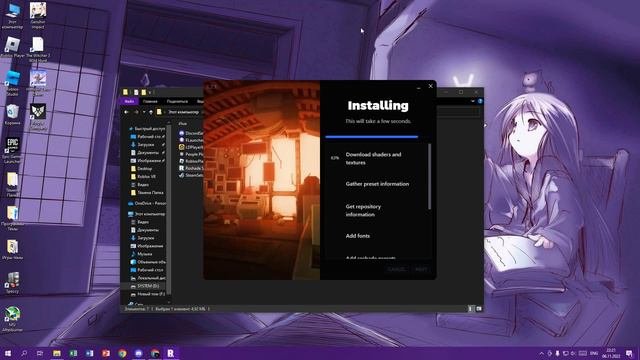Click the installer step list scrollbar
This screenshot has height=360, width=640.
point(429,176)
